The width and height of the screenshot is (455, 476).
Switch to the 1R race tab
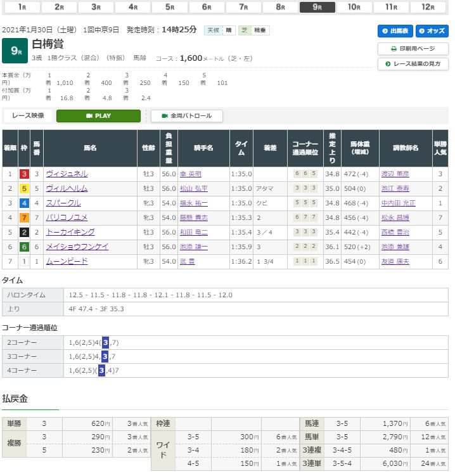(x=22, y=7)
